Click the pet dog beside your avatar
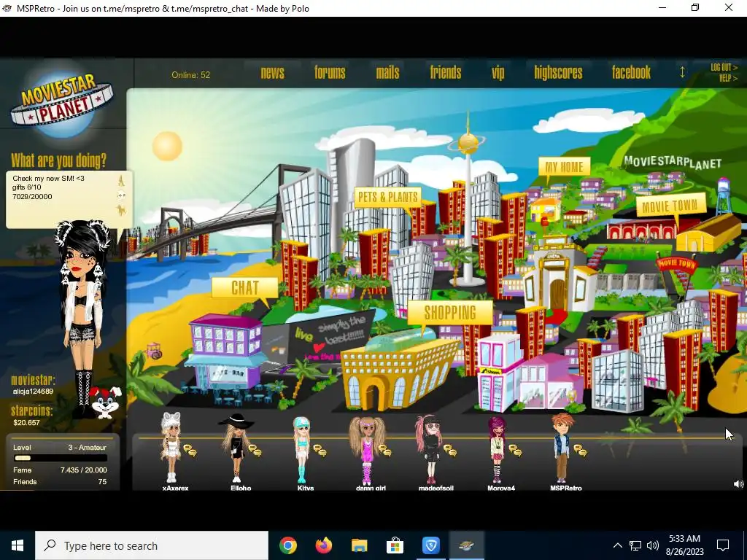This screenshot has height=560, width=747. pos(106,402)
